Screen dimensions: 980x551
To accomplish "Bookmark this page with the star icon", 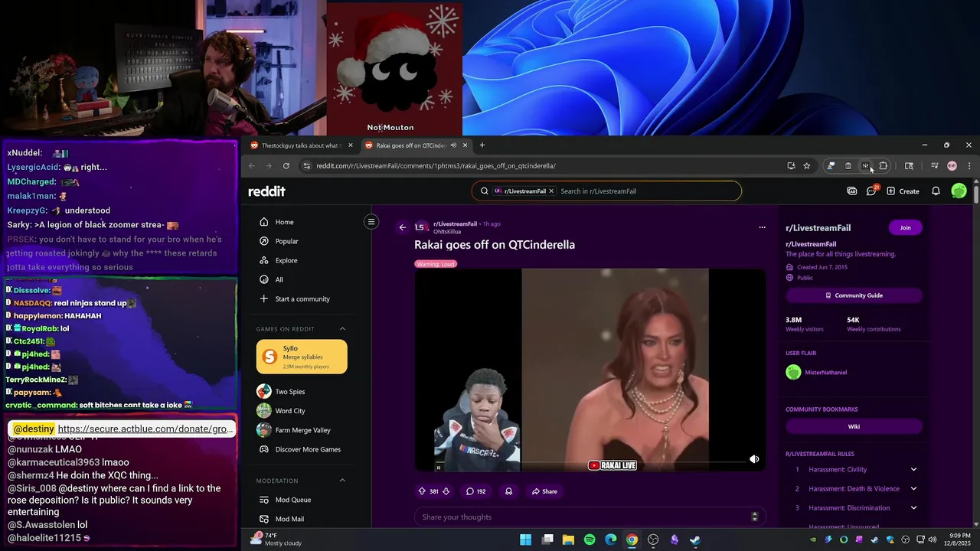I will pyautogui.click(x=806, y=166).
